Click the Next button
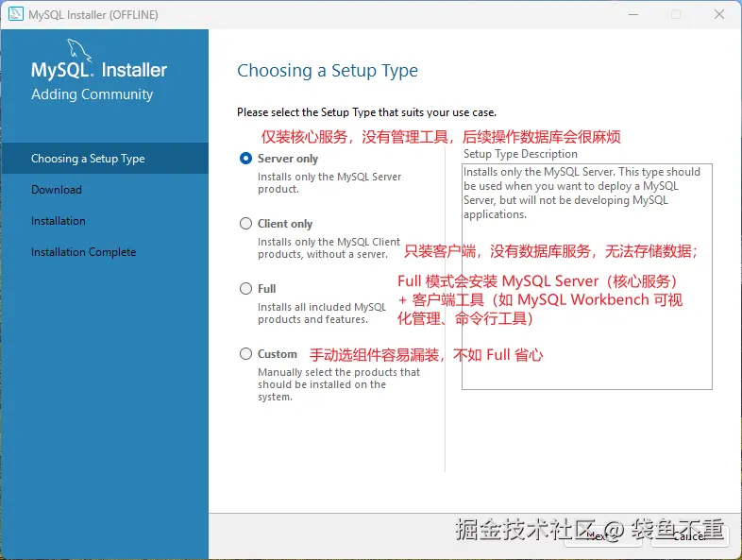Screen dimensions: 742x560 click(x=602, y=536)
